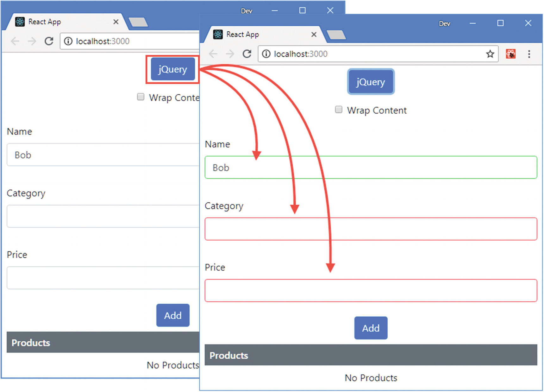Open the Chrome three-dot menu
Viewport: 544px width, 392px height.
tap(529, 54)
